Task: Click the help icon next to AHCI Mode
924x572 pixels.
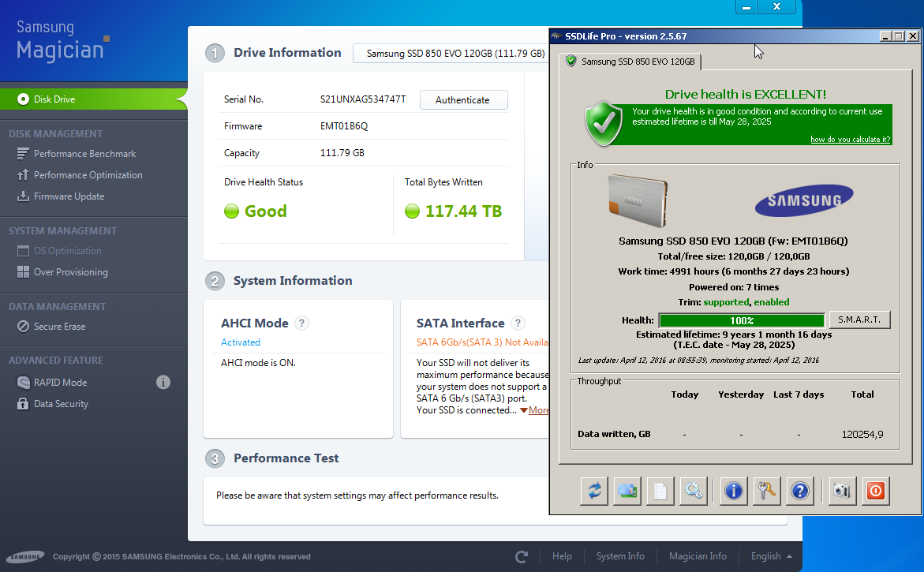Action: (301, 323)
